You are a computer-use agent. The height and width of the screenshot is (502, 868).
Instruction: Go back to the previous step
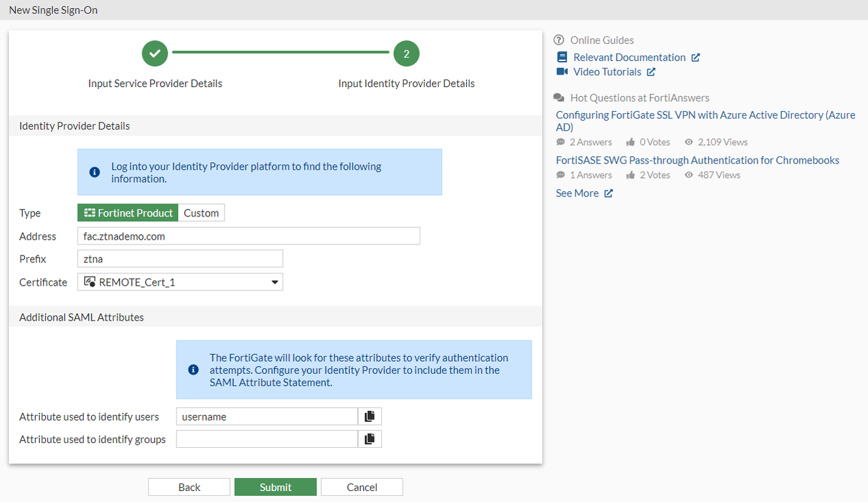[x=189, y=487]
